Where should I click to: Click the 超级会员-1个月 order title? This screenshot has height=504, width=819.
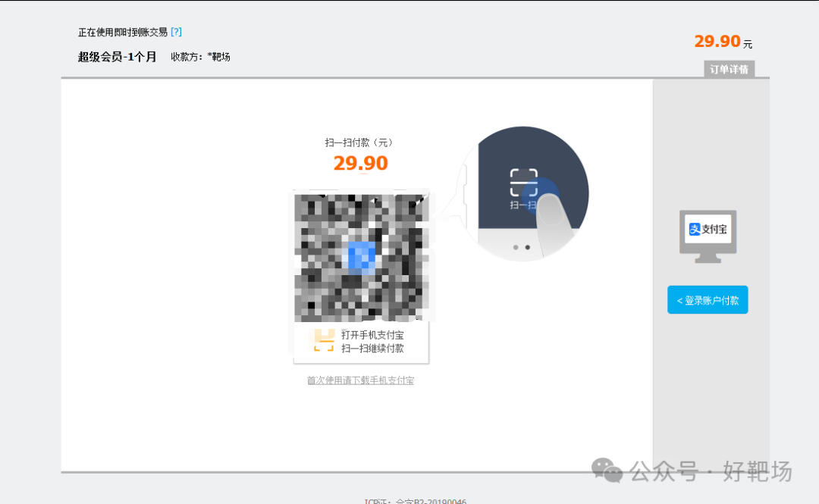(117, 57)
